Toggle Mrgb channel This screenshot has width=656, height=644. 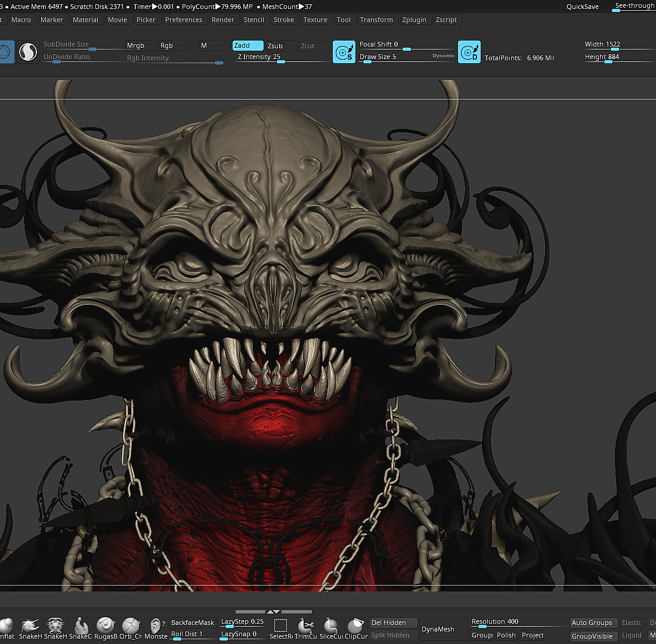click(141, 45)
